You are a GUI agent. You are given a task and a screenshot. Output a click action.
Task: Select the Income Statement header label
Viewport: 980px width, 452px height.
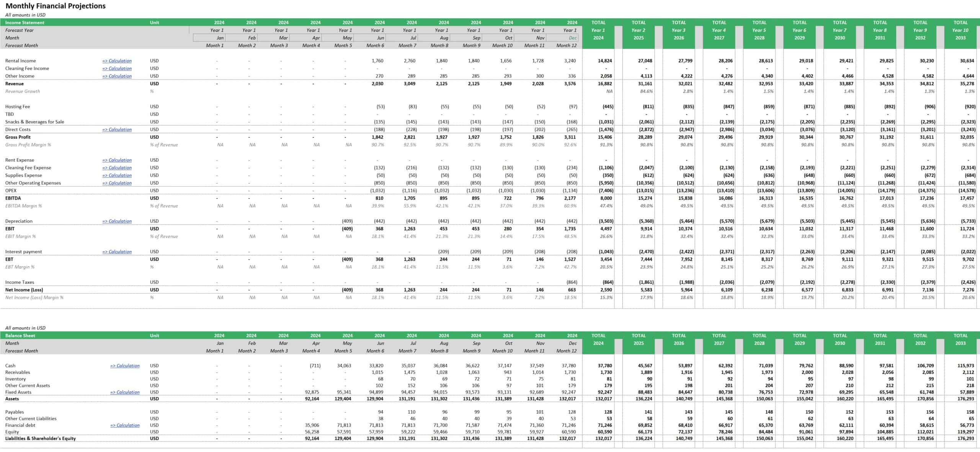[x=25, y=23]
